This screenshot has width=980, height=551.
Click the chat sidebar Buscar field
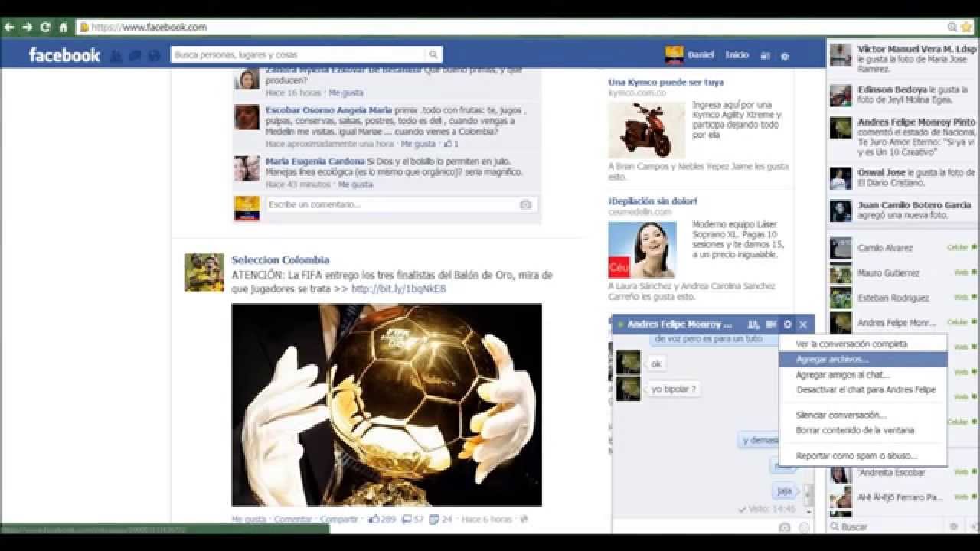[888, 527]
